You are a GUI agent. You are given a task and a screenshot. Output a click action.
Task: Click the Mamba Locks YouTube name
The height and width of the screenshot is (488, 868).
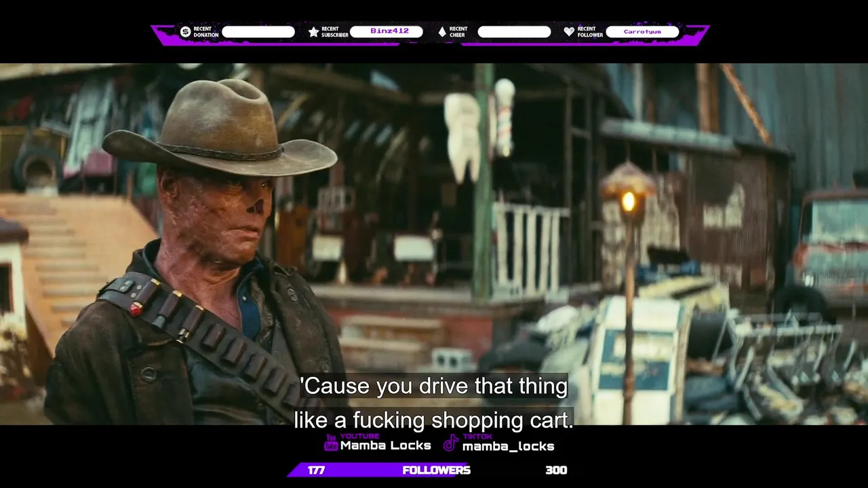click(x=385, y=446)
